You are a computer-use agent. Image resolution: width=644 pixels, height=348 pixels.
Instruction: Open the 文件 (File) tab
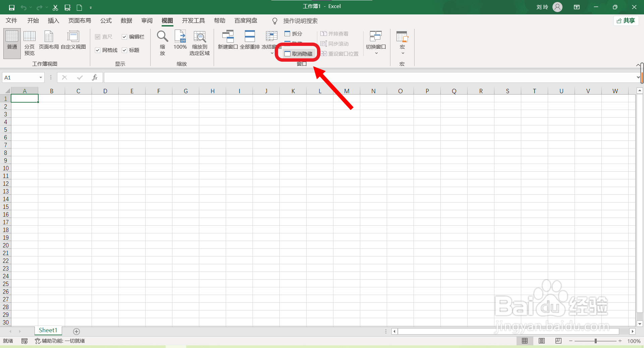11,21
